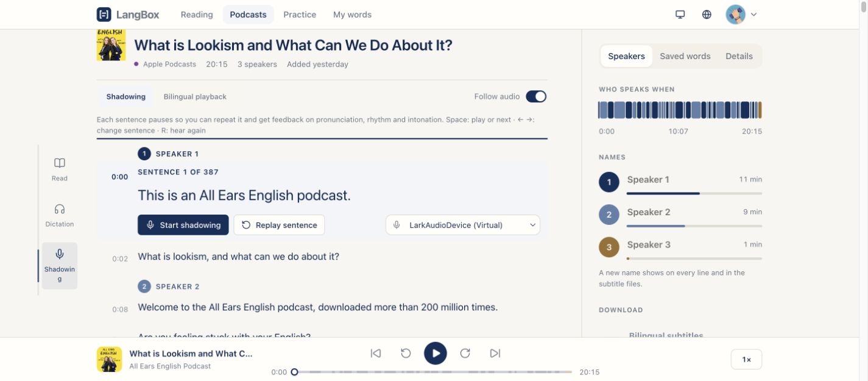Image resolution: width=868 pixels, height=381 pixels.
Task: Click the current sentence "This is an All Ears English podcast."
Action: [244, 196]
